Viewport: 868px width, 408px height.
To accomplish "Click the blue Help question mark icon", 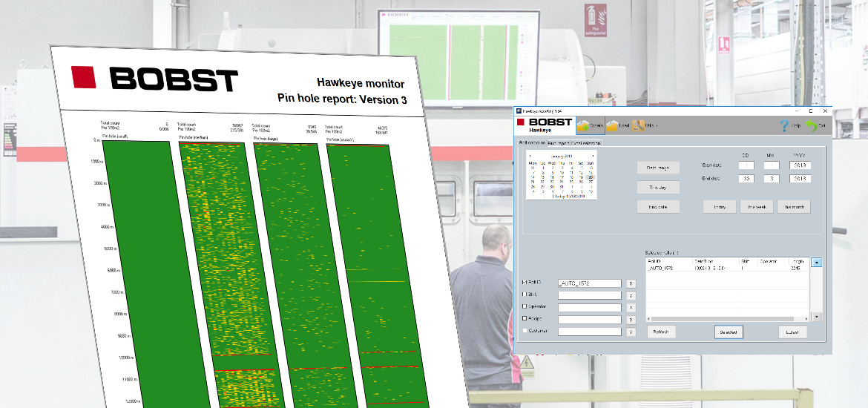I will 784,125.
